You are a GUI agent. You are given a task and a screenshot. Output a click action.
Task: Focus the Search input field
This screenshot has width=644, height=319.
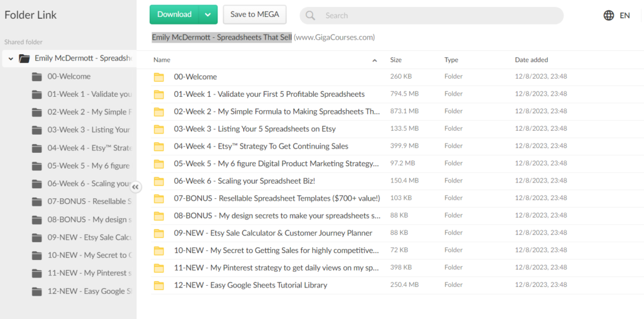(440, 16)
